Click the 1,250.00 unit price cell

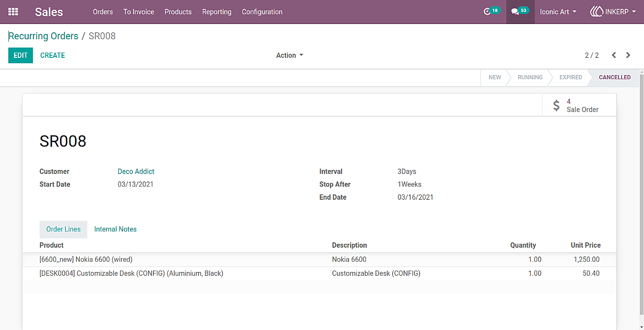coord(587,260)
